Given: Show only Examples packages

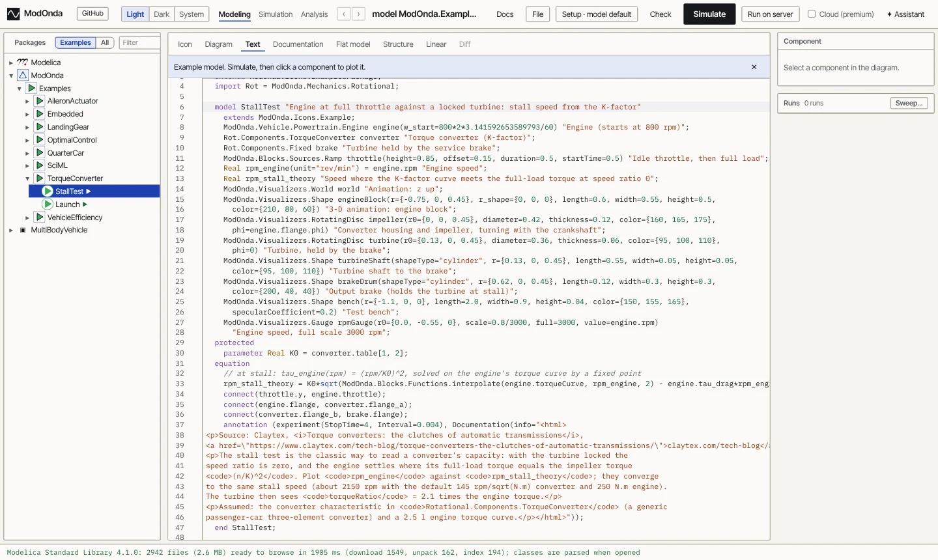Looking at the screenshot, I should point(76,43).
